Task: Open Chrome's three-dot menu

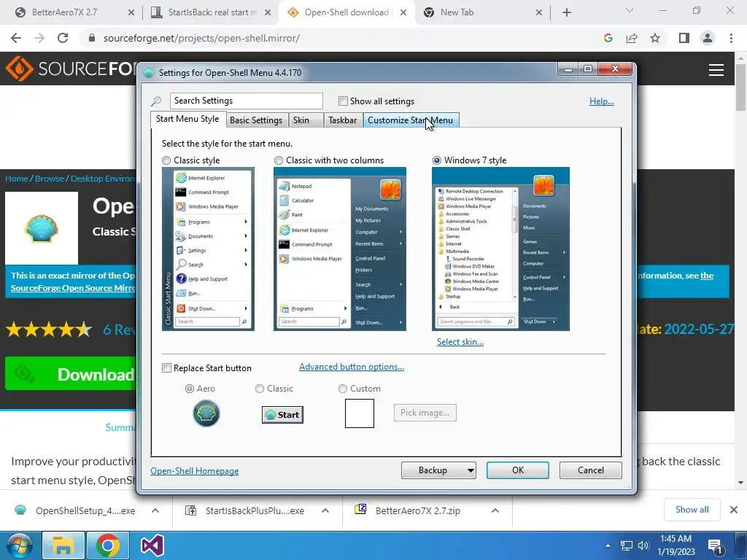Action: click(731, 38)
